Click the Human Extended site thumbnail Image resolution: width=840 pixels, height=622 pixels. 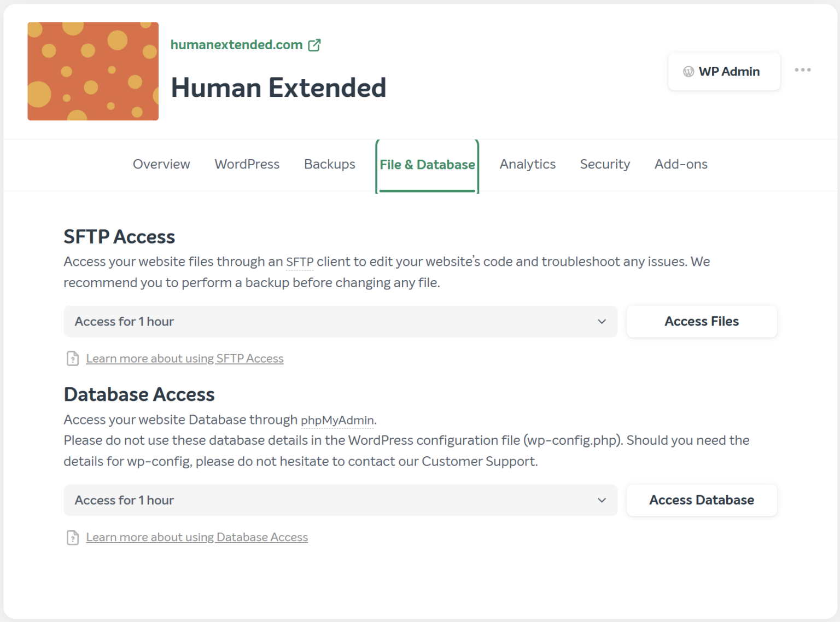point(93,71)
